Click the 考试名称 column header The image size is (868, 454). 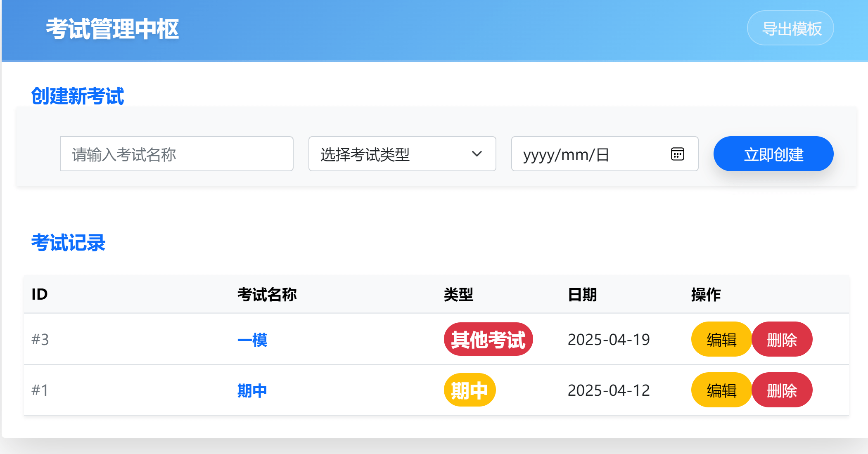coord(267,294)
